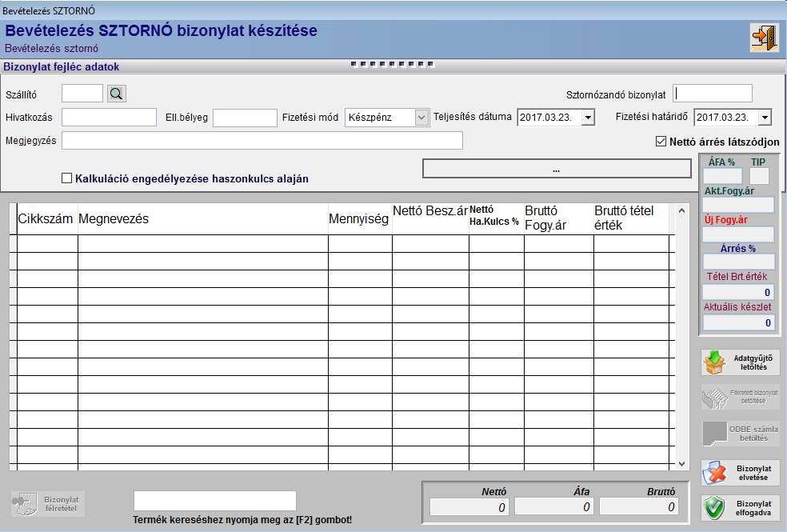Click the exit door icon
This screenshot has width=787, height=532.
click(x=765, y=38)
